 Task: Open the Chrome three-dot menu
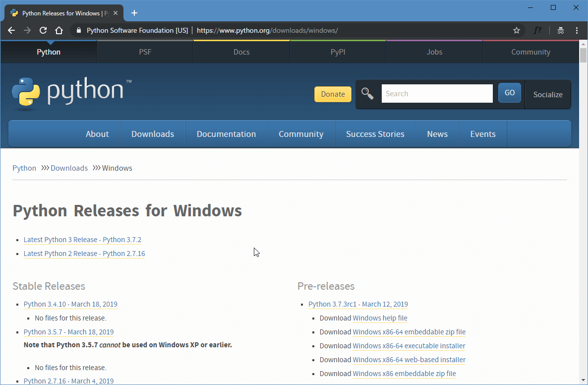577,30
